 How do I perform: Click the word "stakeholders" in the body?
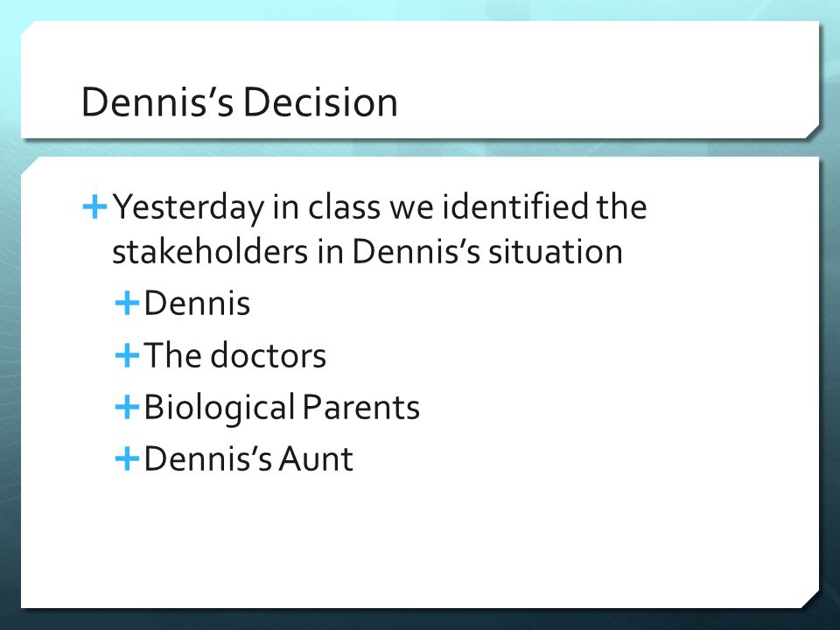210,251
